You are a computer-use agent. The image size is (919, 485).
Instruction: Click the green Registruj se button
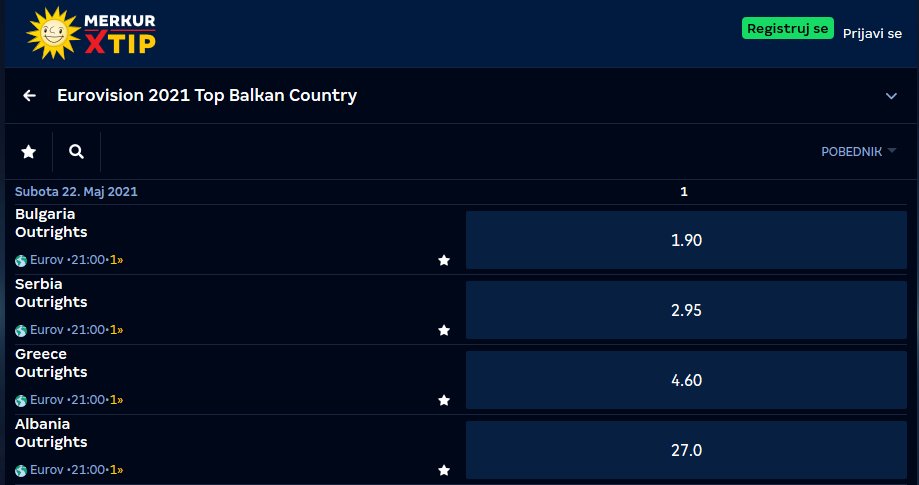pos(788,28)
